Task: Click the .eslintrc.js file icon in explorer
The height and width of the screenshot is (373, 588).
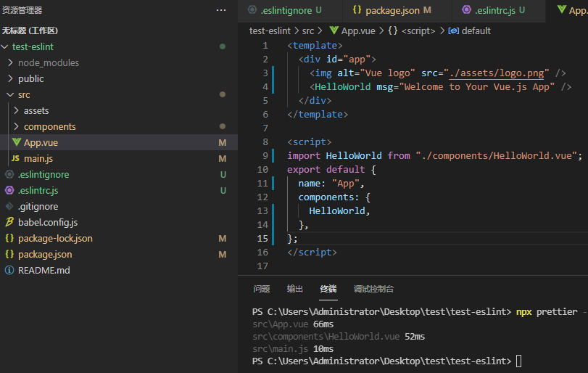Action: (9, 190)
